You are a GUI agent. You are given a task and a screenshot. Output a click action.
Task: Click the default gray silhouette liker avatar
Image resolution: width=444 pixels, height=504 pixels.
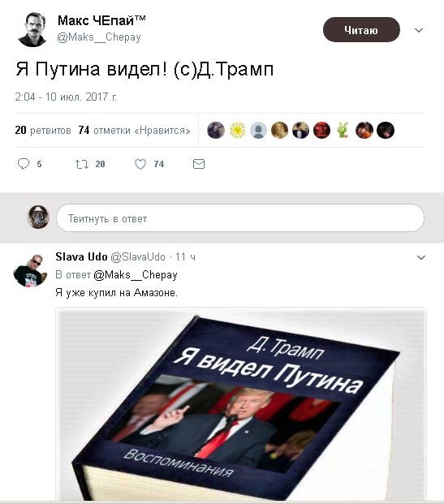[x=258, y=130]
